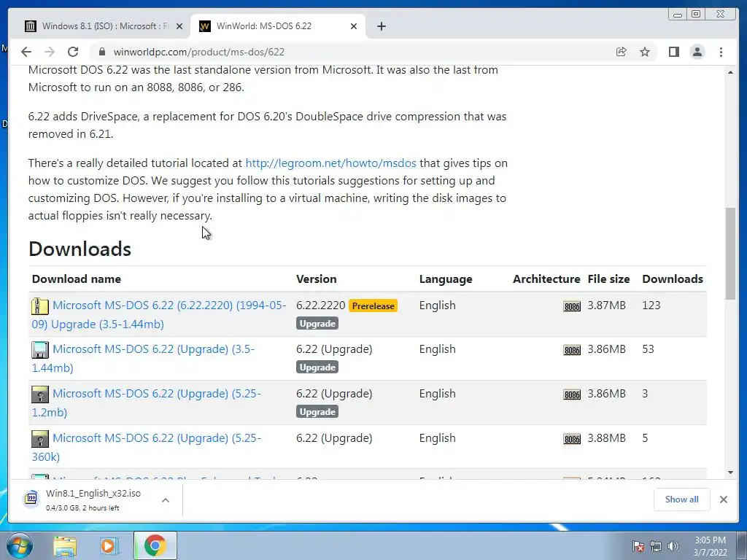Click the File size column header

[x=608, y=279]
